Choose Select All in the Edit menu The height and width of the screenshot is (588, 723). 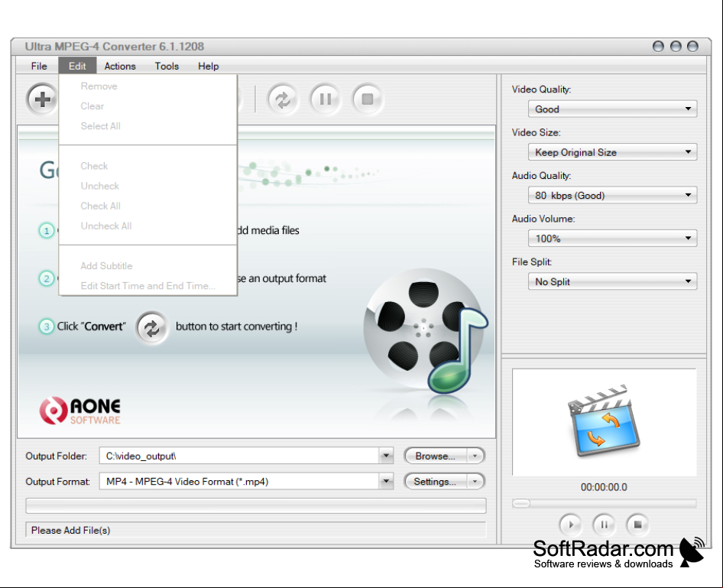pos(148,126)
